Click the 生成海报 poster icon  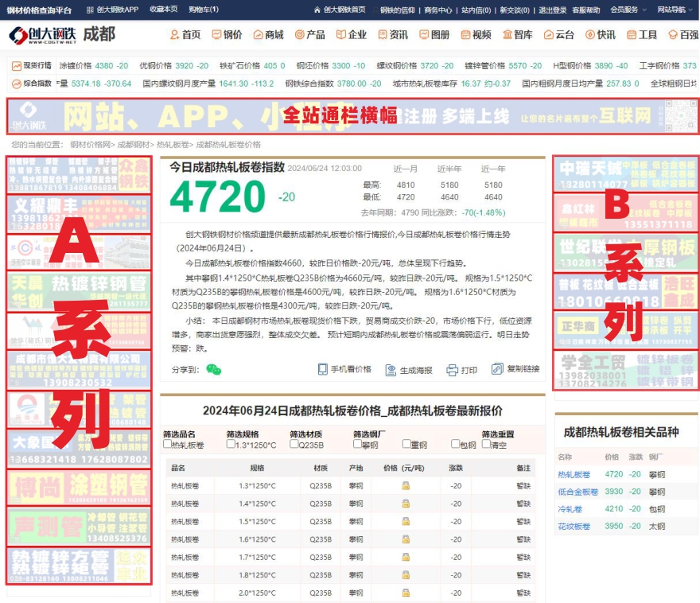(391, 370)
